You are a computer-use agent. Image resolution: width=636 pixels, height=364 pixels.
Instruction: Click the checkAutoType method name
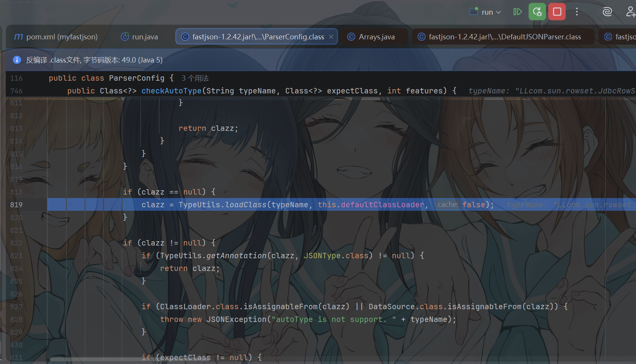(172, 91)
